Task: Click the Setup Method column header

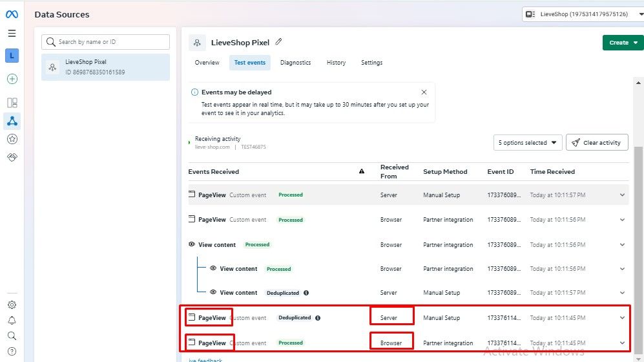Action: [445, 172]
